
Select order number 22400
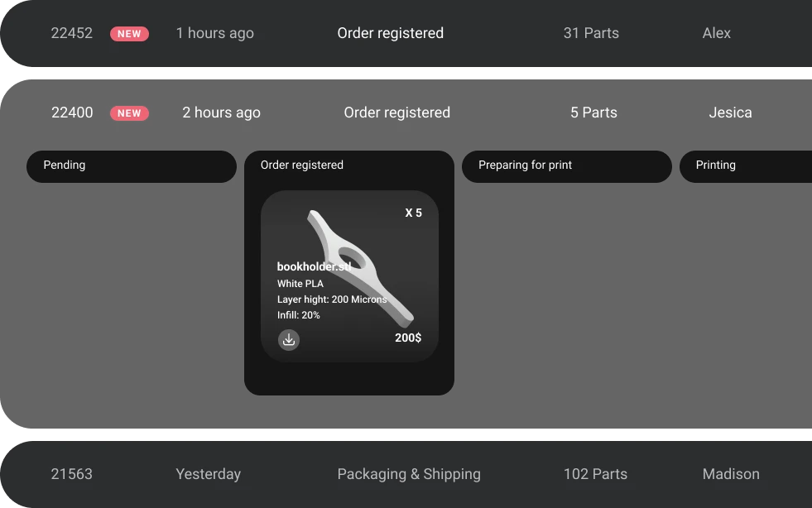pos(72,113)
